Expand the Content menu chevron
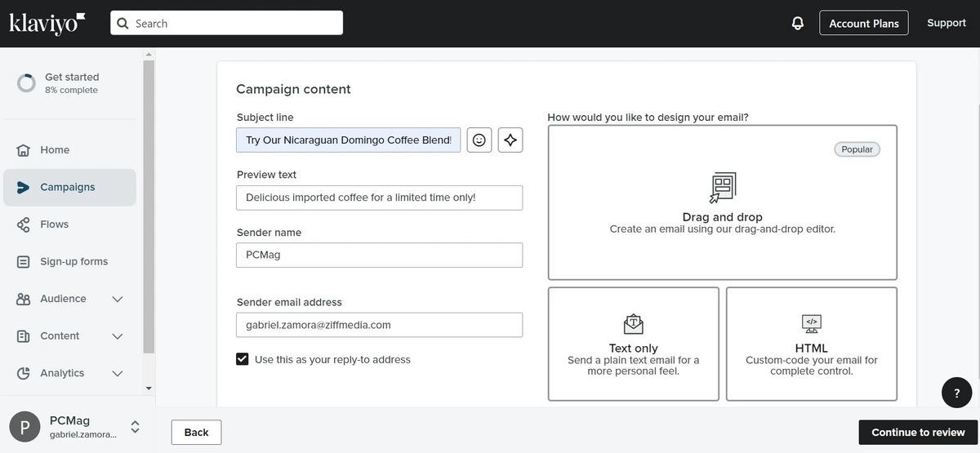Viewport: 980px width, 453px height. (x=118, y=336)
